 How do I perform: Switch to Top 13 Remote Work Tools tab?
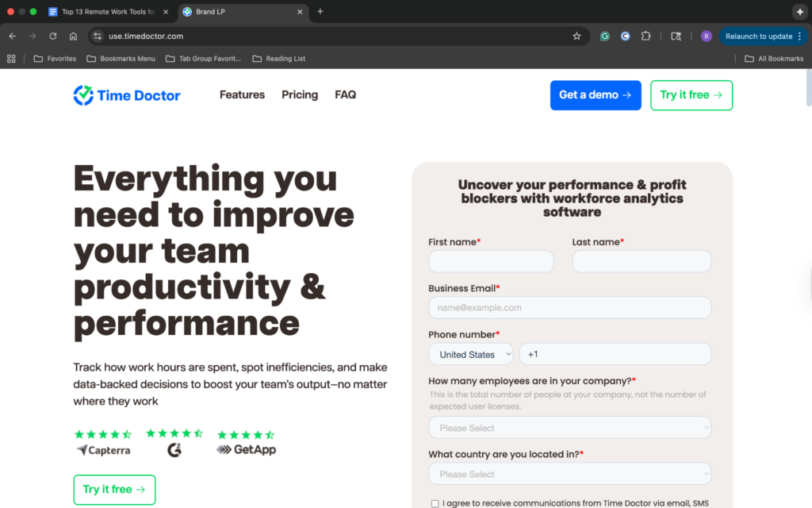click(x=109, y=12)
